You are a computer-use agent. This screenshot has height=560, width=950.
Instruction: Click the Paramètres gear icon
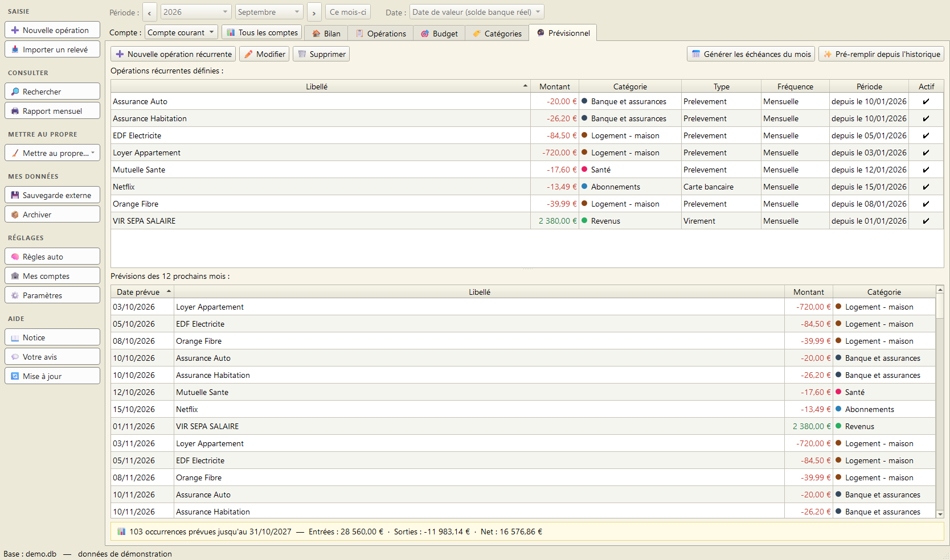click(15, 295)
